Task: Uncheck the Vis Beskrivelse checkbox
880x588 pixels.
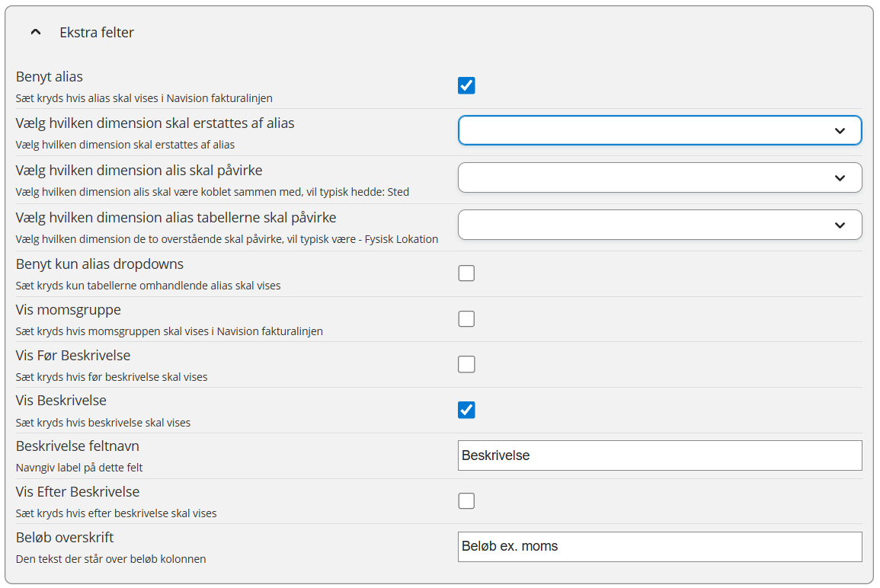Action: [466, 410]
